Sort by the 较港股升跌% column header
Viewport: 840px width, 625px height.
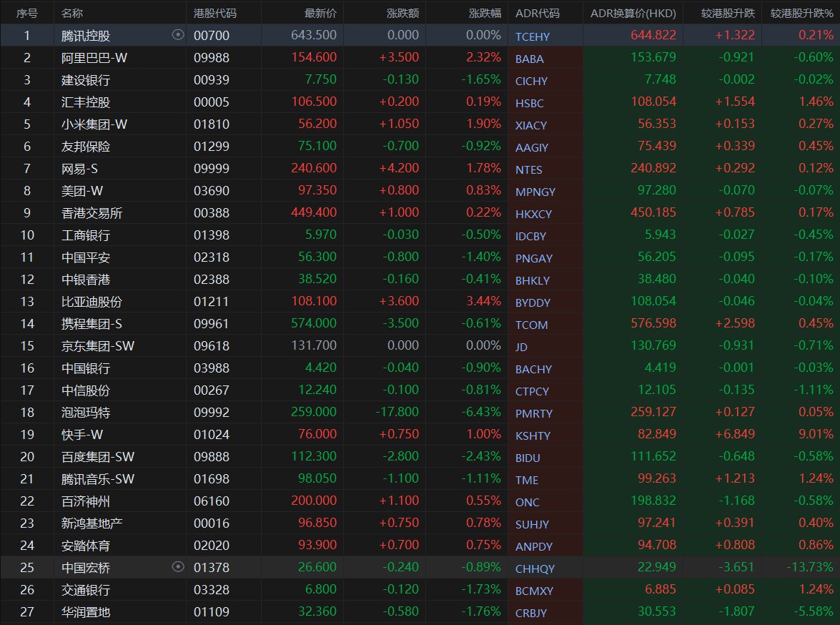point(802,13)
